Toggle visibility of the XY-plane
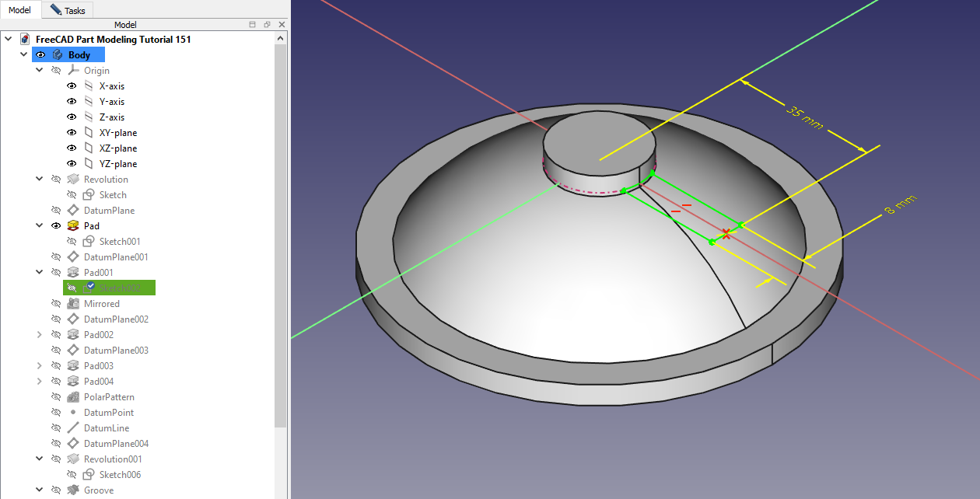 coord(72,133)
